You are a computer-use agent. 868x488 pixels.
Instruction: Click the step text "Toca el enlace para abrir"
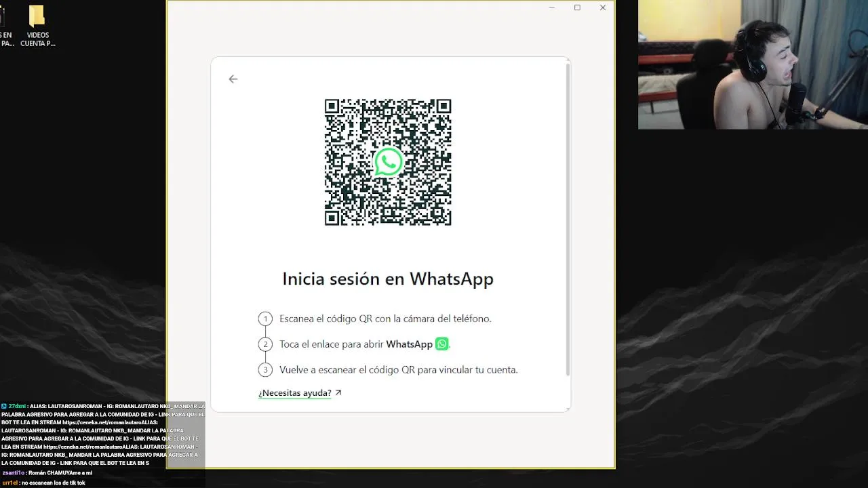click(332, 344)
